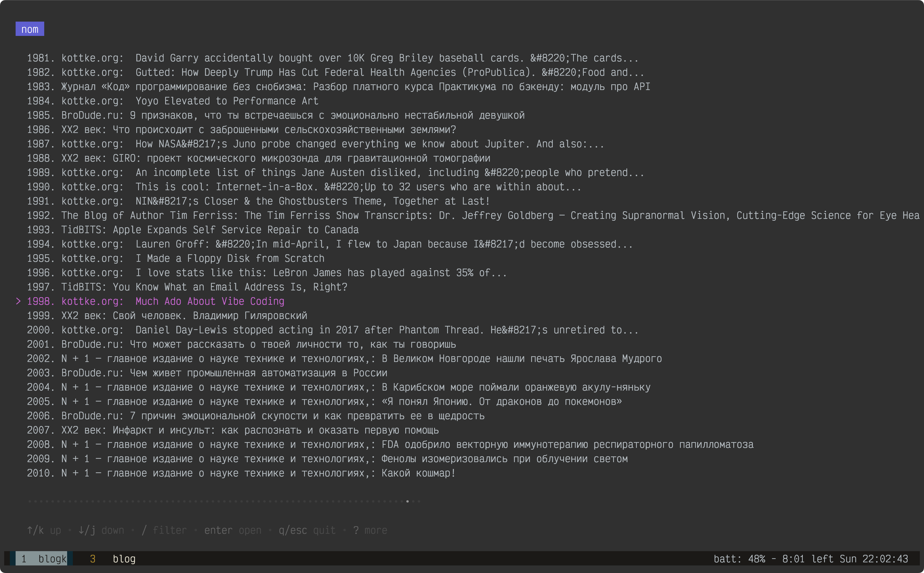The image size is (924, 573).
Task: Open item 1984 Yoyo Elevated to Performance Art
Action: coord(172,101)
